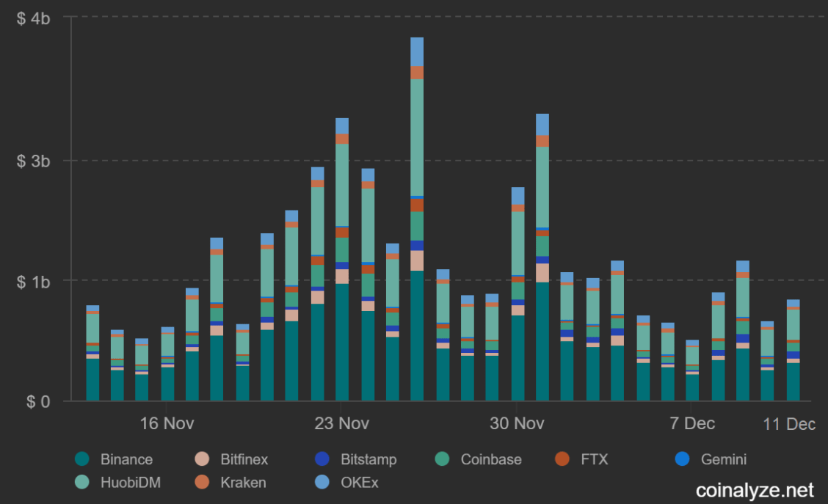Select the 30 Nov x-axis label
Viewport: 828px width, 504px height.
(x=517, y=423)
